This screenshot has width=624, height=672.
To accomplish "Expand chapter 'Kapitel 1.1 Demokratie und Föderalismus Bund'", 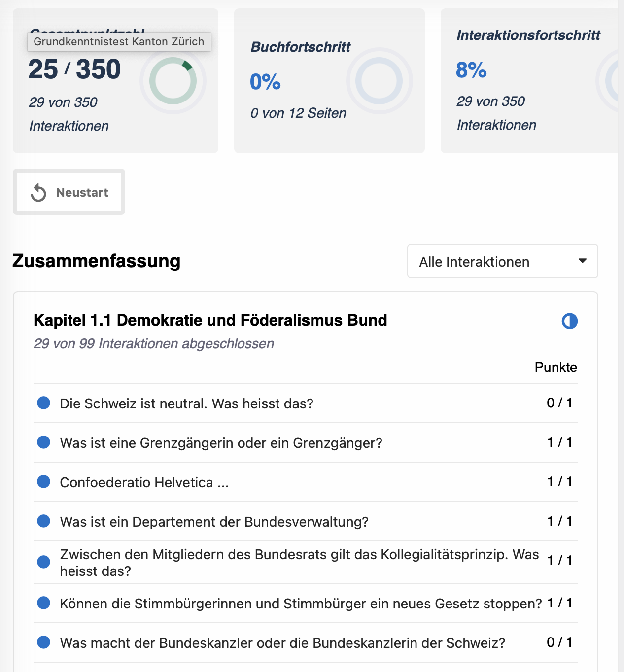I will 210,320.
